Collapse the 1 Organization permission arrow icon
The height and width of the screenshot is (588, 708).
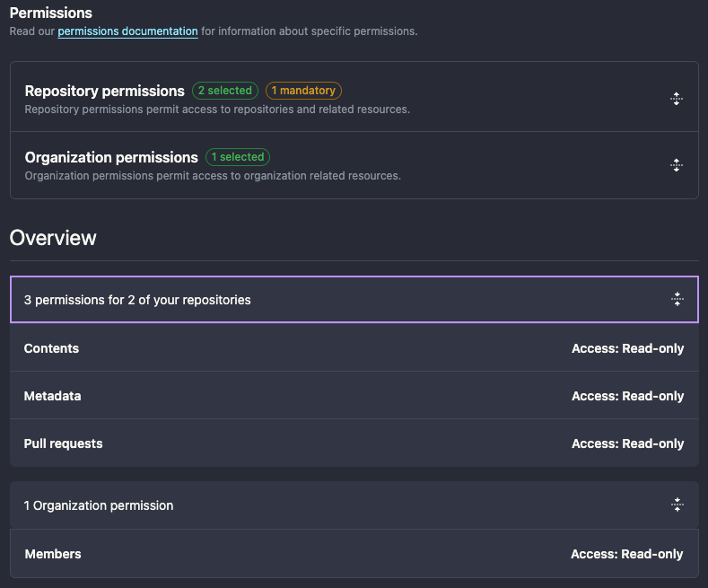(x=677, y=505)
